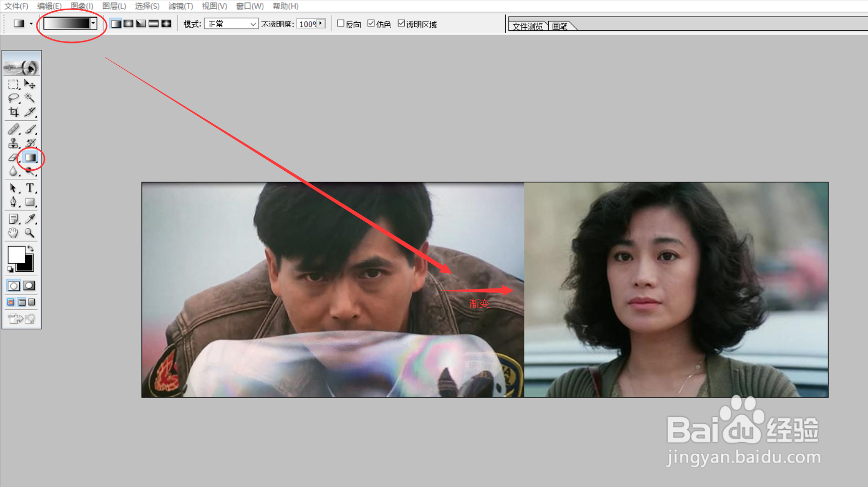Open the 画笔 palette tab
868x487 pixels.
pyautogui.click(x=560, y=26)
